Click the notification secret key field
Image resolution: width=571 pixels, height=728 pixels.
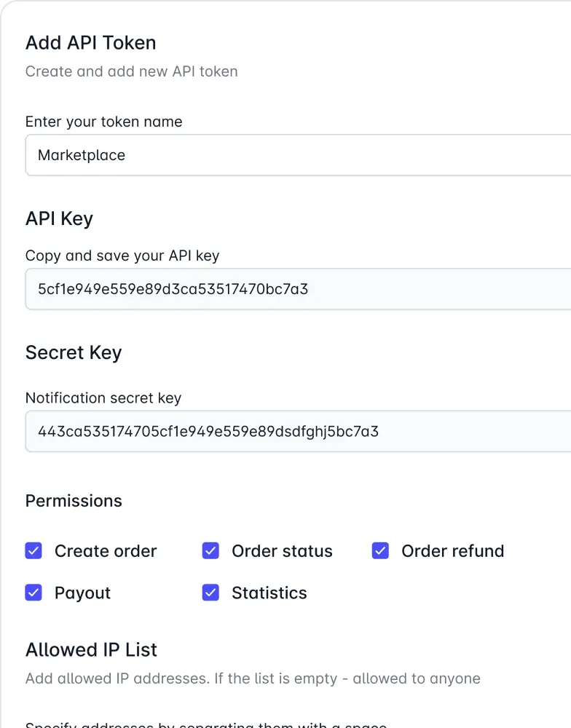(291, 431)
